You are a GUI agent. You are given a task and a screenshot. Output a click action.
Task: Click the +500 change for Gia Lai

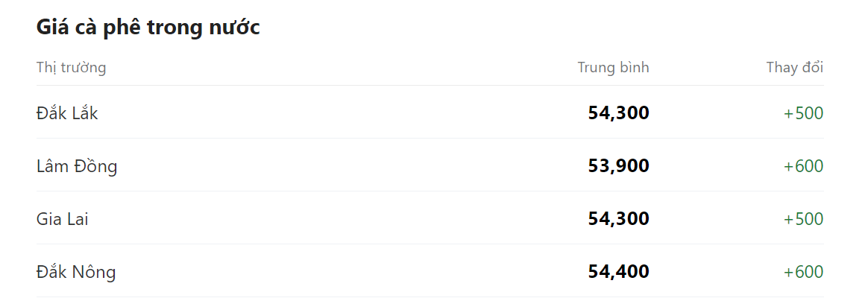[803, 219]
